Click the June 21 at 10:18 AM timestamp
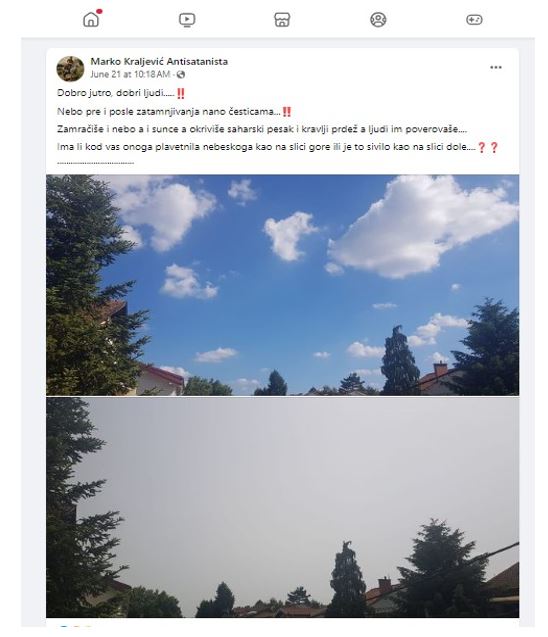The height and width of the screenshot is (637, 548). click(130, 74)
